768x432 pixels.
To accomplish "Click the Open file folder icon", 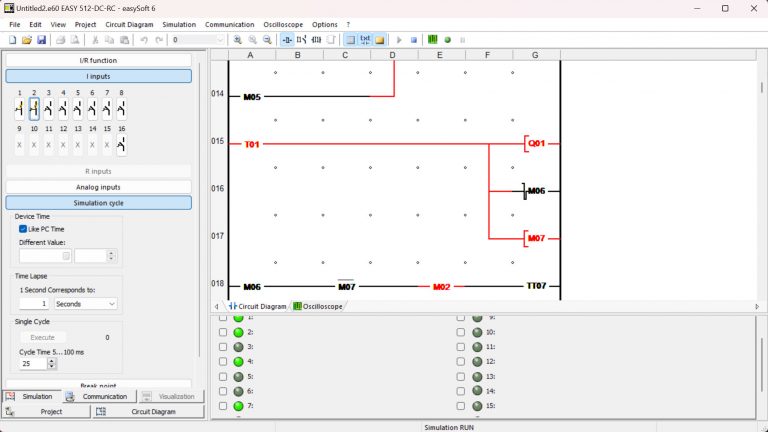I will coord(27,40).
